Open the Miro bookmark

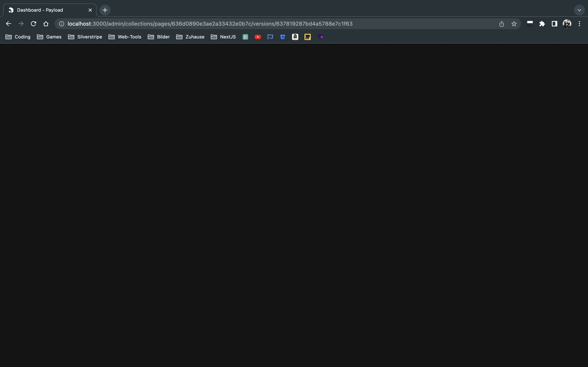(x=307, y=37)
